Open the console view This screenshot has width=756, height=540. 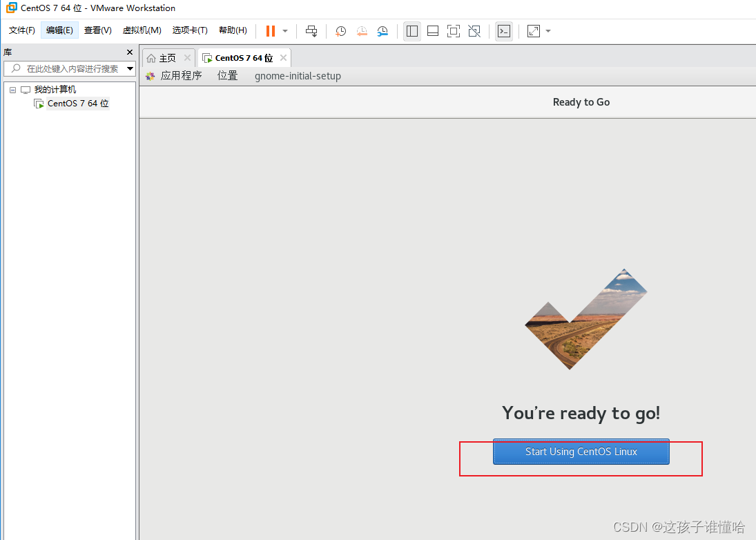click(x=504, y=31)
